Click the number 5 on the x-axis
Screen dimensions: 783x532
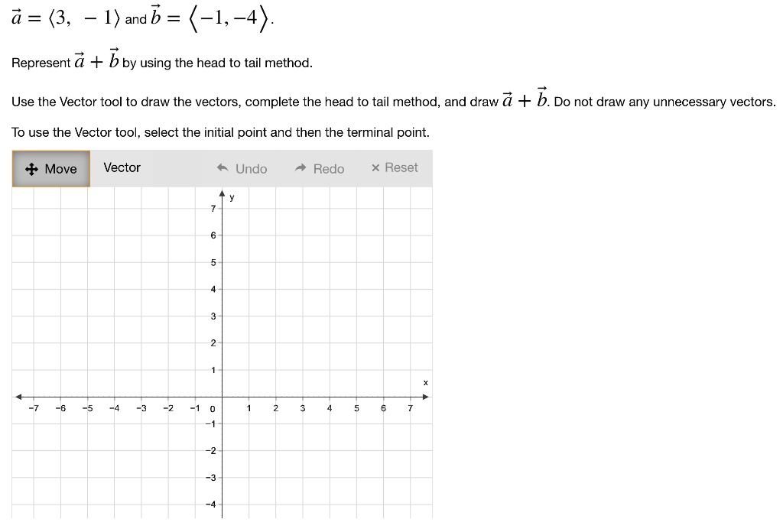pos(356,408)
